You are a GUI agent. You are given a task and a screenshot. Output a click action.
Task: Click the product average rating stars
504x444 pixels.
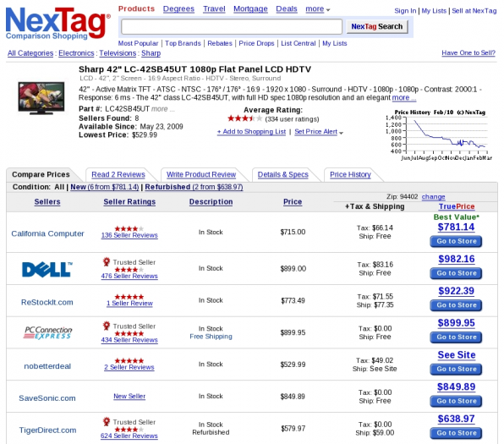pyautogui.click(x=245, y=119)
